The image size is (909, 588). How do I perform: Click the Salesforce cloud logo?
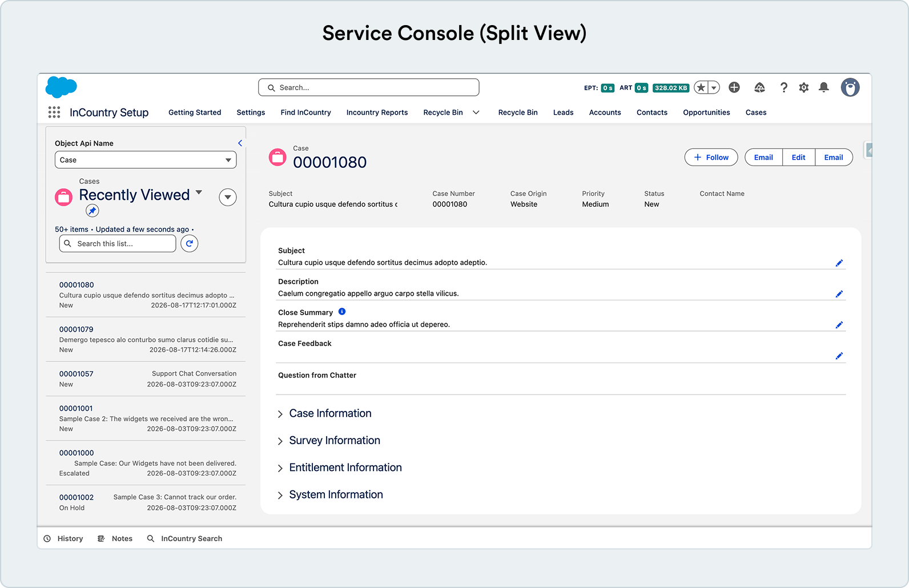click(x=61, y=87)
